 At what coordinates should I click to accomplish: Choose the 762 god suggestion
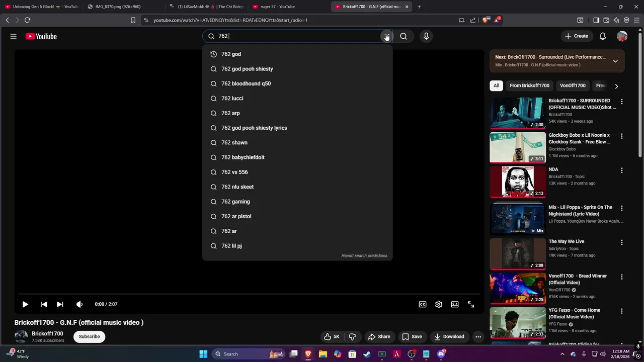tap(297, 54)
